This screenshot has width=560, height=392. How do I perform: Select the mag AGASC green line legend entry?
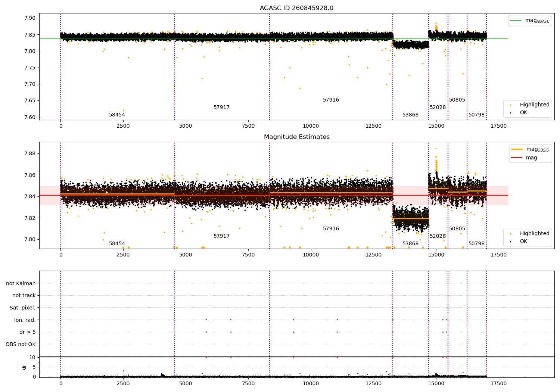[x=530, y=21]
